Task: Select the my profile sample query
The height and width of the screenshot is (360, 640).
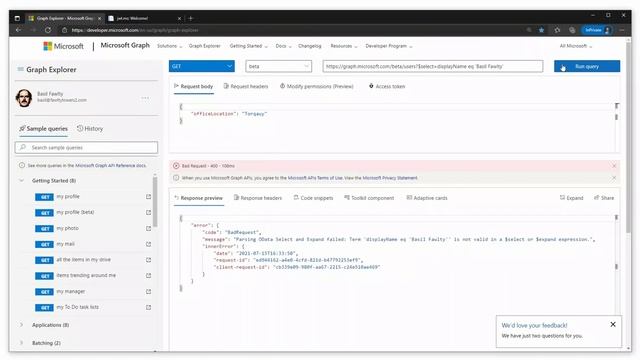Action: tap(68, 196)
